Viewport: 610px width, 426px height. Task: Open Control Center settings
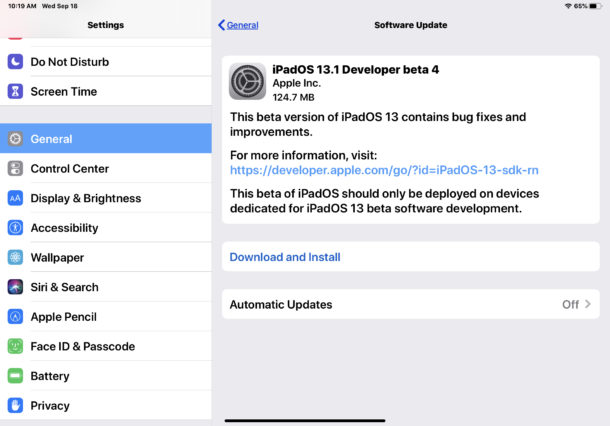click(x=106, y=168)
